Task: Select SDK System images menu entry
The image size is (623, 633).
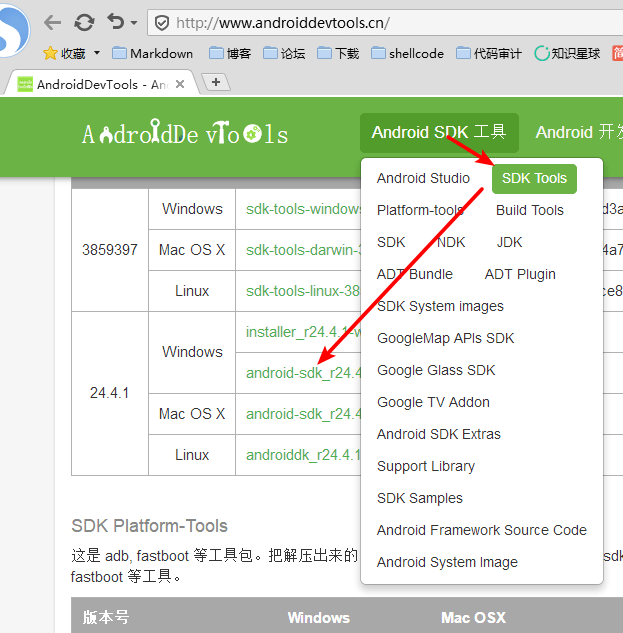Action: [440, 306]
